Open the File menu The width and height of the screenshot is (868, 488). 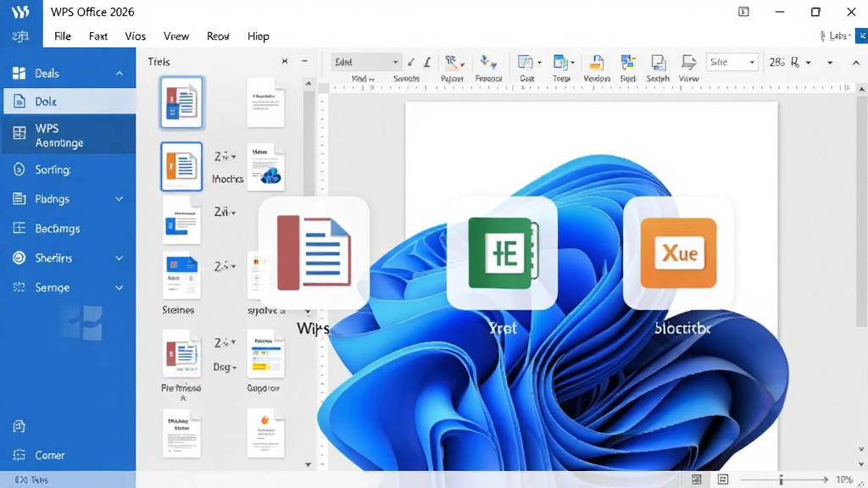point(63,36)
